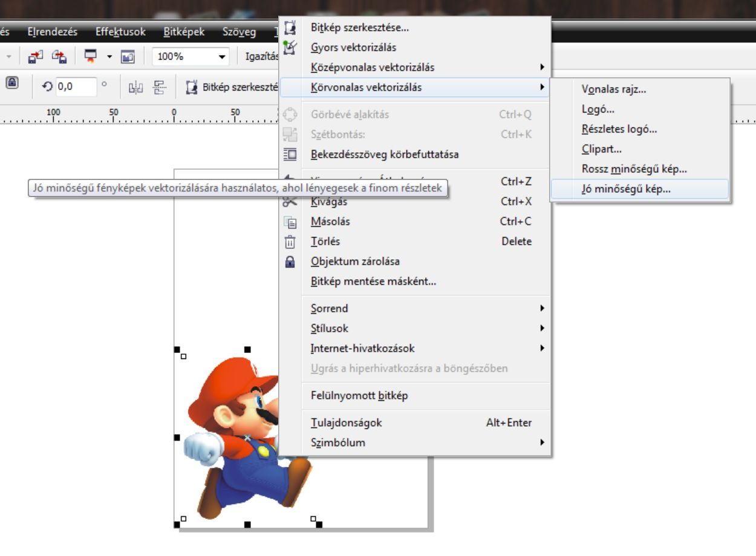Click the Igazítás button in the toolbar

[261, 57]
